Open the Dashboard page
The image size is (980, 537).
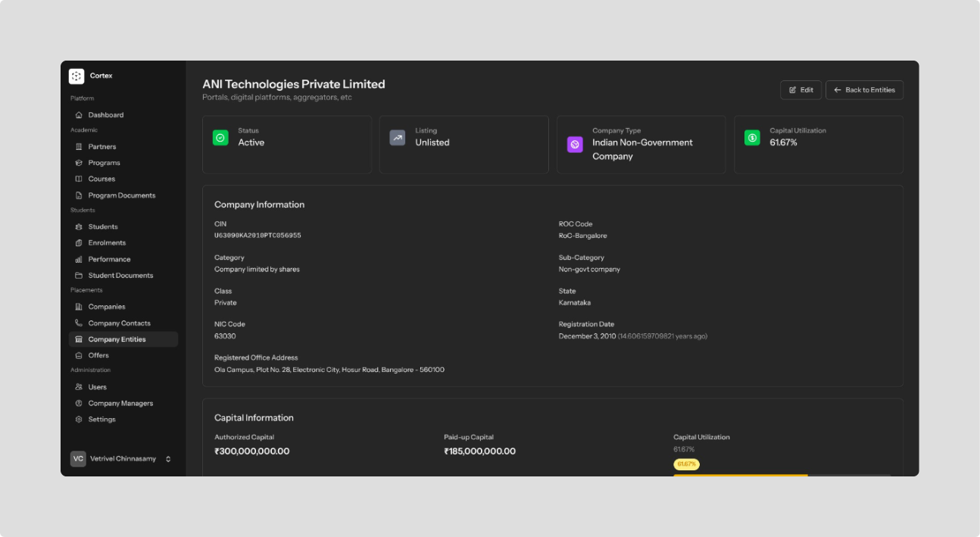click(x=123, y=115)
